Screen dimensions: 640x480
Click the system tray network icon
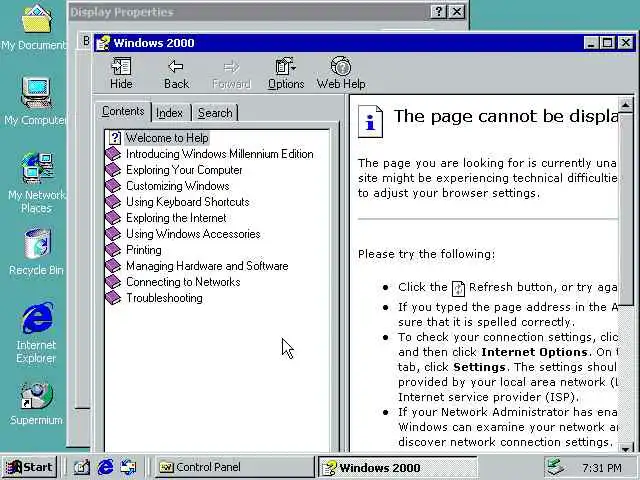coord(556,467)
